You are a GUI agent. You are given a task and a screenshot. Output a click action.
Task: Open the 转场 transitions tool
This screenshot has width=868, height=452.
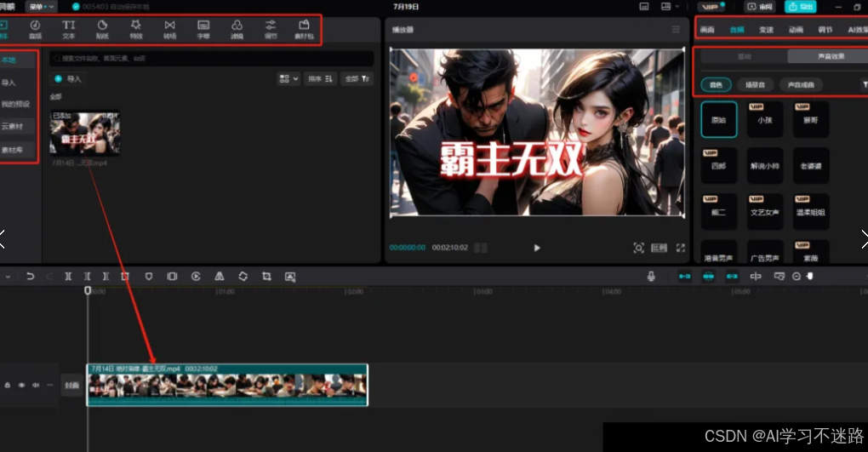pyautogui.click(x=169, y=29)
